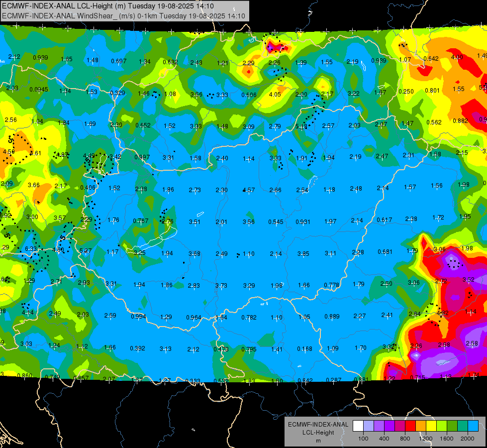Image resolution: width=487 pixels, height=448 pixels.
Task: Click the light lavender legend swatch
Action: (368, 426)
